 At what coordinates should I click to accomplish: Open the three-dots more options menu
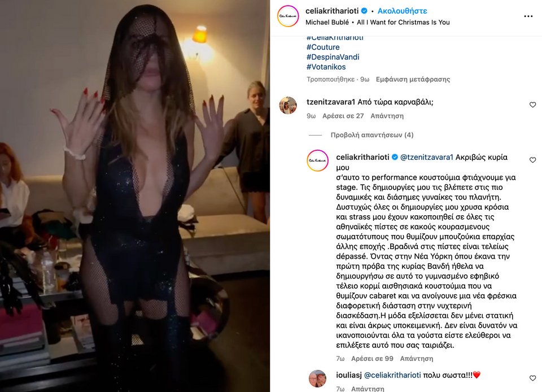pos(528,16)
